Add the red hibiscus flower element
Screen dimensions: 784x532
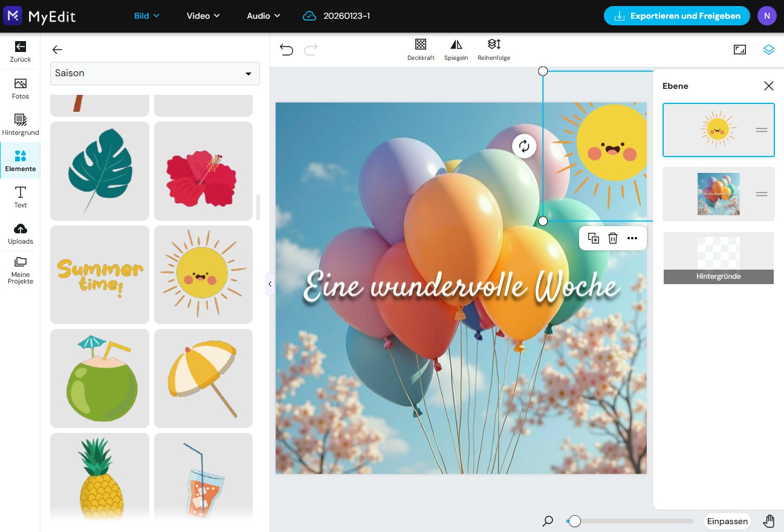click(203, 171)
